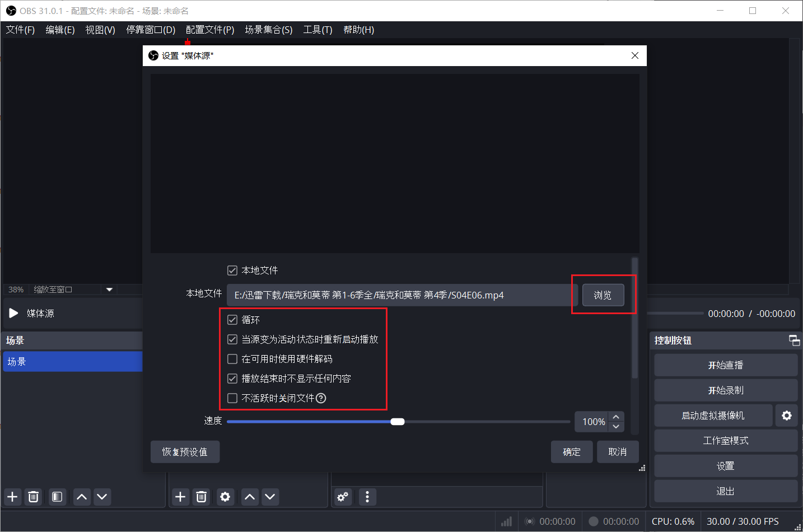Click the media playback seek bar

(675, 314)
